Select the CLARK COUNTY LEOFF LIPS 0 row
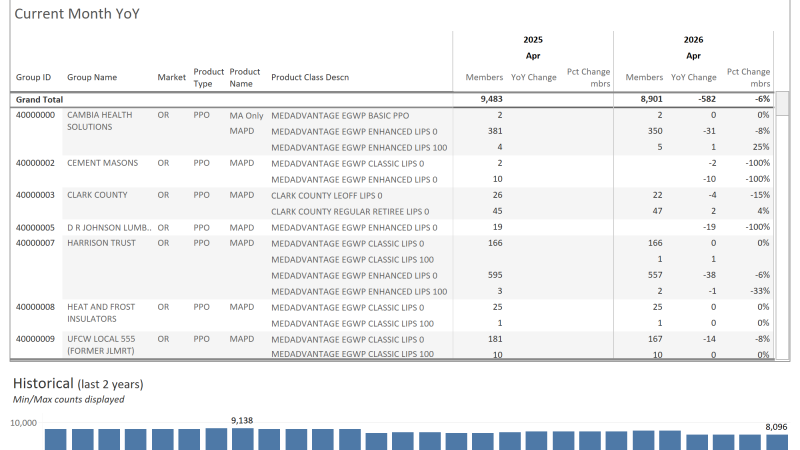Viewport: 800px width, 450px height. click(326, 195)
